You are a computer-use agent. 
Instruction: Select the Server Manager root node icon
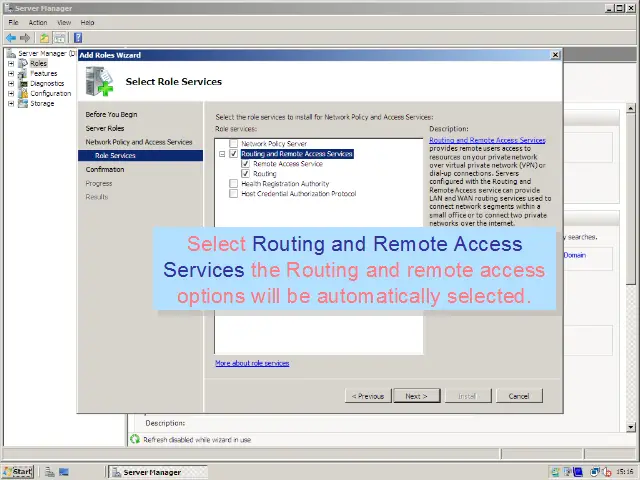click(11, 53)
